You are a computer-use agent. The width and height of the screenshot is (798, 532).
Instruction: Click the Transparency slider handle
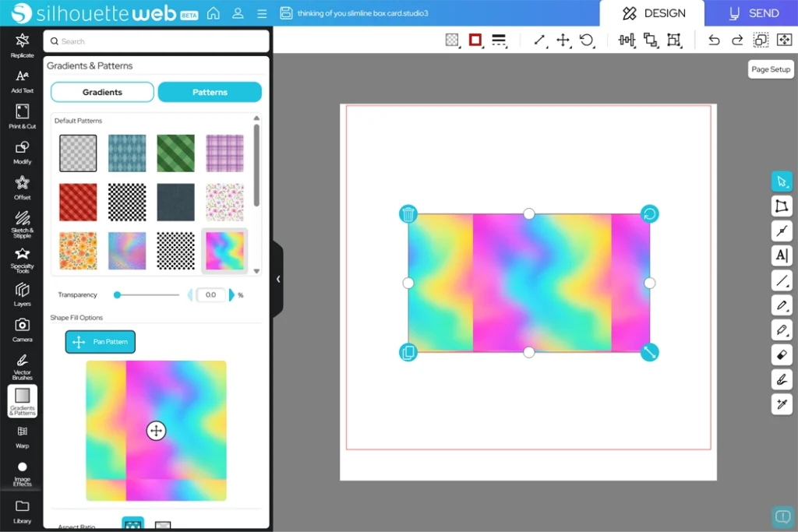coord(117,295)
